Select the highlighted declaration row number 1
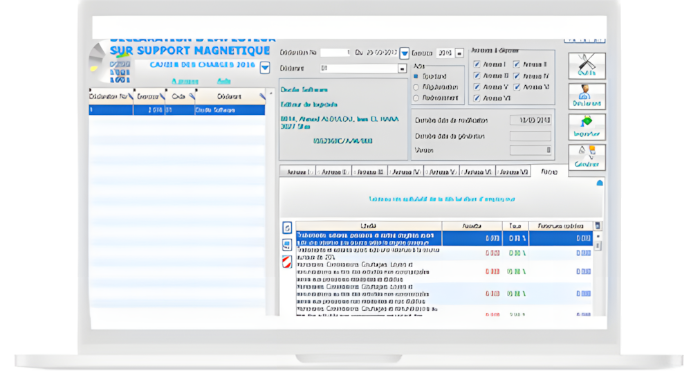700x371 pixels. [177, 110]
